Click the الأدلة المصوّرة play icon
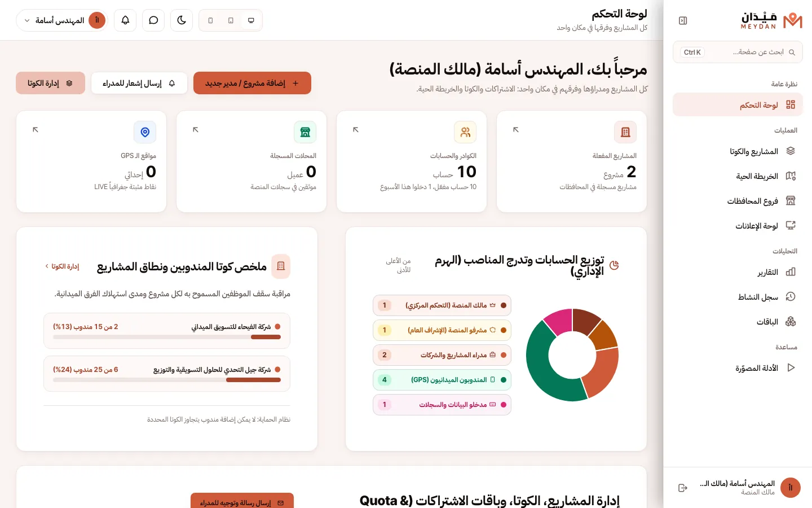 click(791, 368)
